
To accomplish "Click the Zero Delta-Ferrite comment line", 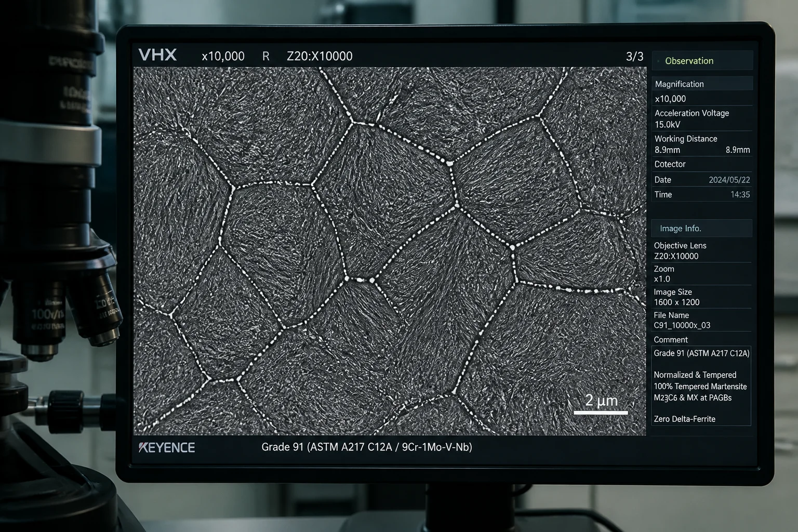I will [x=684, y=419].
